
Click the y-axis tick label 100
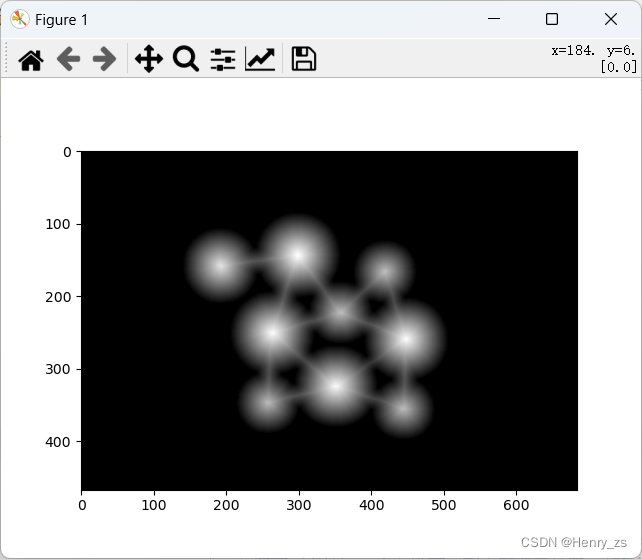[58, 224]
